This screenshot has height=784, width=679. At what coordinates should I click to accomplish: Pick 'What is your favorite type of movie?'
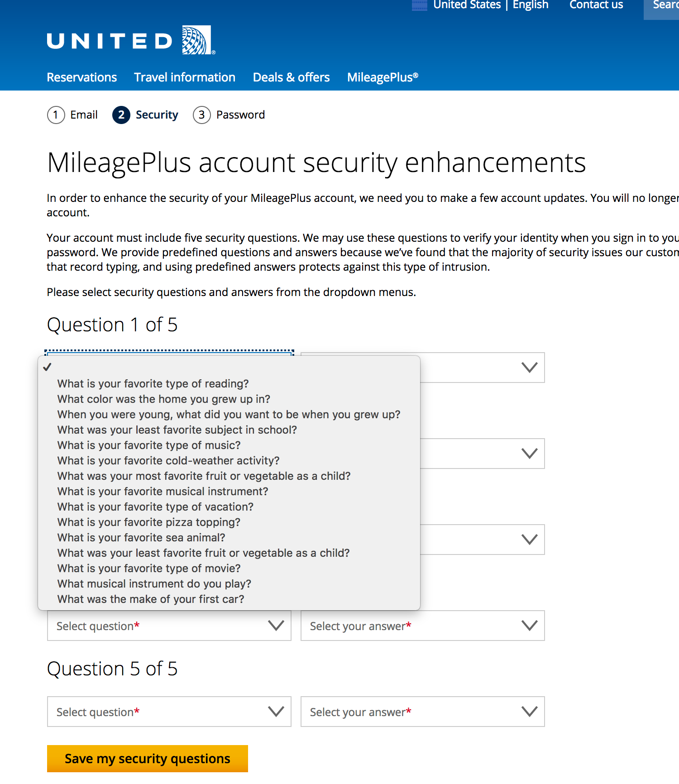point(229,569)
